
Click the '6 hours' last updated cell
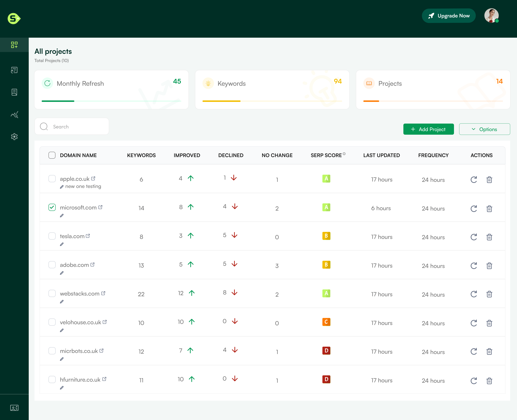(381, 208)
